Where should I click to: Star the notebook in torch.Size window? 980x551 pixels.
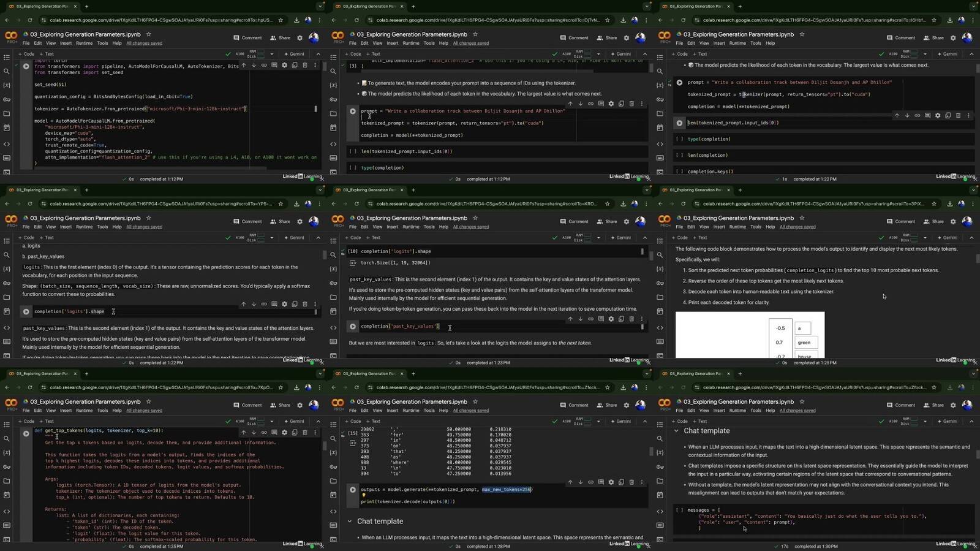pos(475,218)
